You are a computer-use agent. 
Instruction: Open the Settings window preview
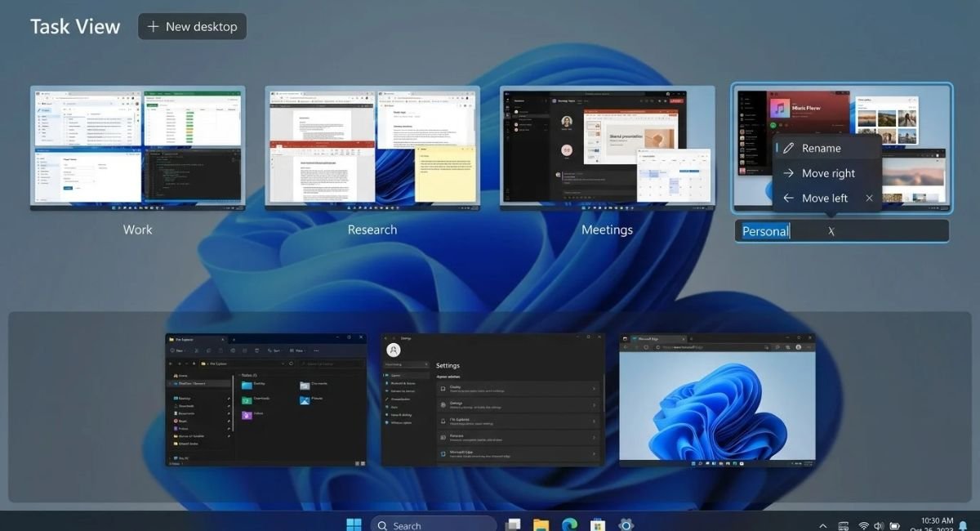pos(492,399)
